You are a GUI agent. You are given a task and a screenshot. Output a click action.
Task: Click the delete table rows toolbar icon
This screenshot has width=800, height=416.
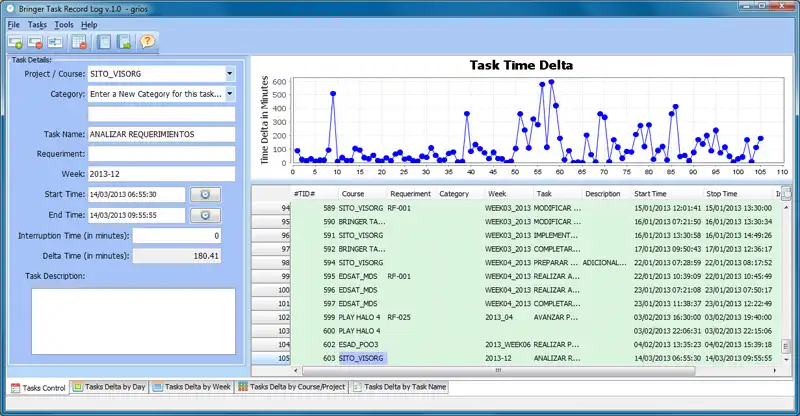coord(80,42)
